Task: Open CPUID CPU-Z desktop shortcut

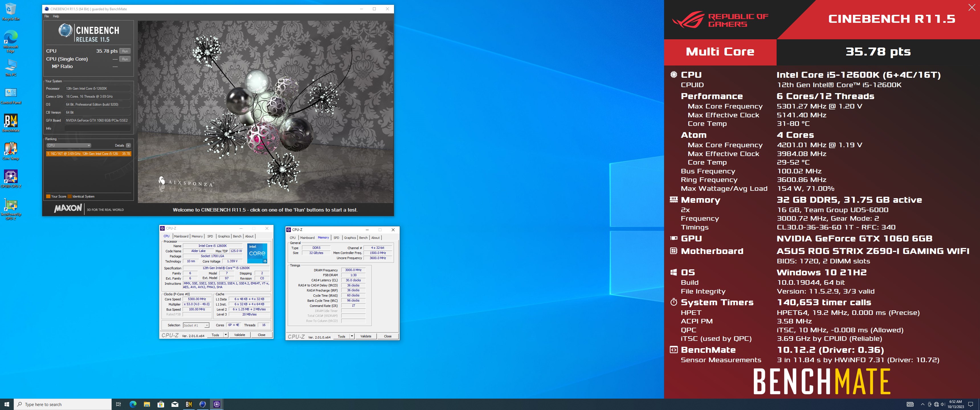Action: (x=11, y=179)
